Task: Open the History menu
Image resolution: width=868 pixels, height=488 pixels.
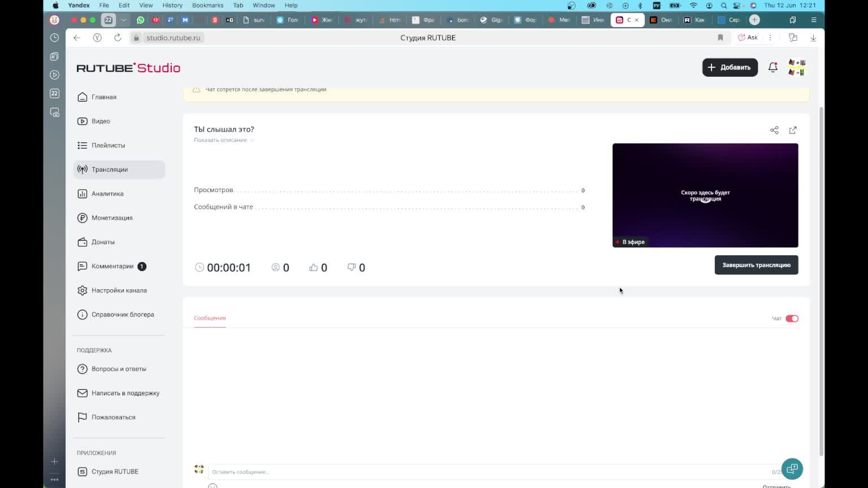Action: (172, 5)
